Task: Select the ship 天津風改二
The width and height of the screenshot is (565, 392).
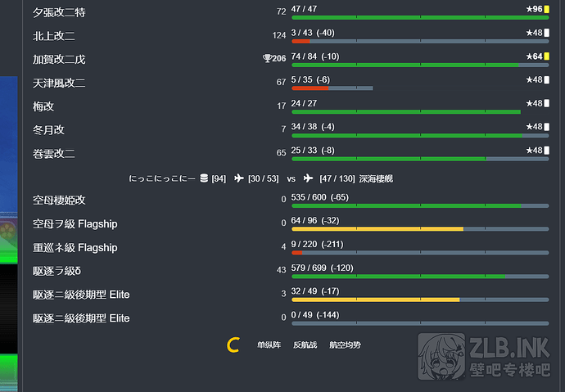Action: pyautogui.click(x=59, y=83)
